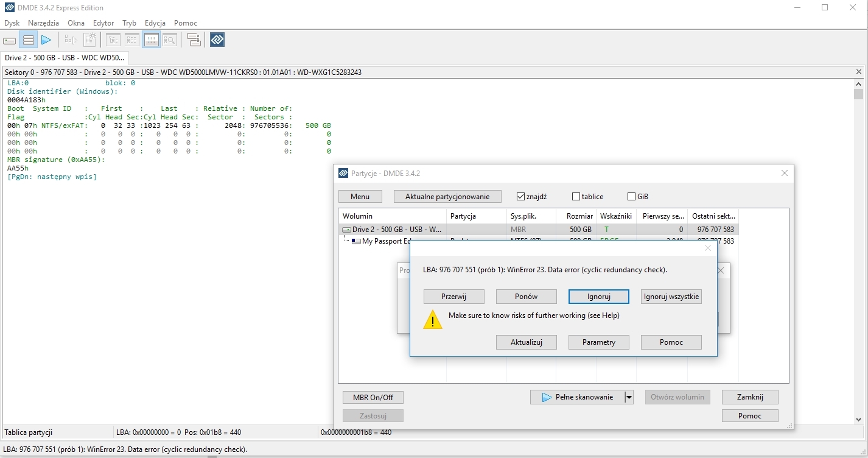The image size is (868, 458).
Task: Click Partycja column header
Action: pyautogui.click(x=477, y=216)
